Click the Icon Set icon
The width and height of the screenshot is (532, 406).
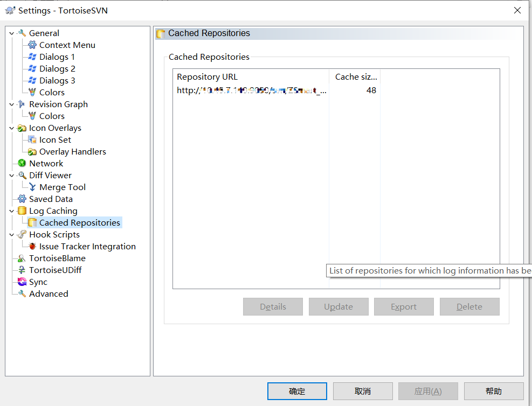coord(32,139)
